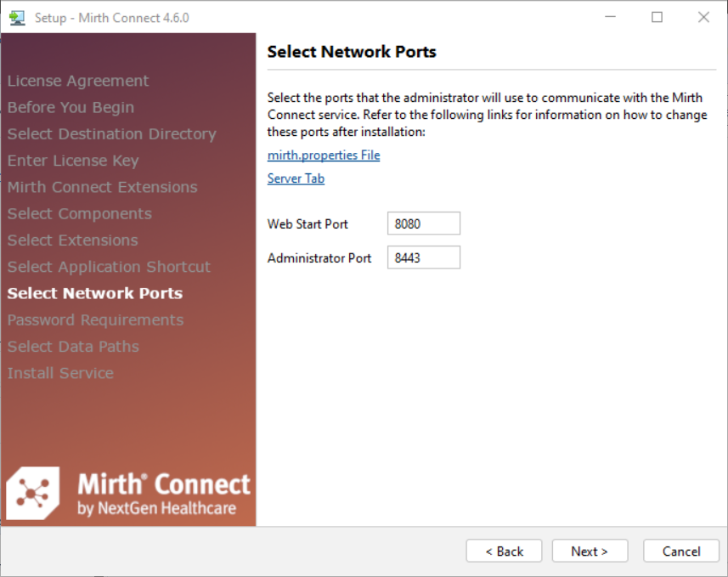Open the Server Tab link
Image resolution: width=728 pixels, height=577 pixels.
coord(296,178)
